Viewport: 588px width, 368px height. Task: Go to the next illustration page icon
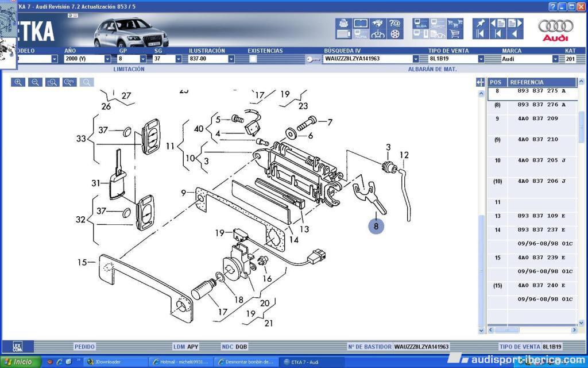point(515,23)
